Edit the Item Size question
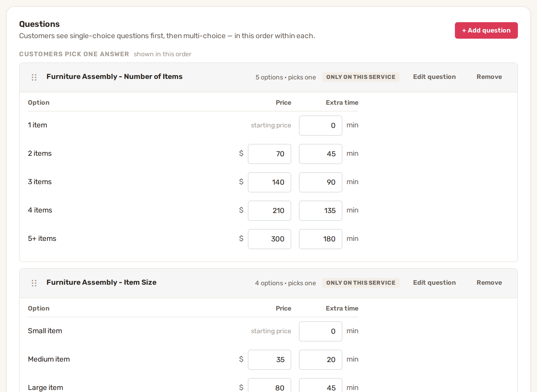This screenshot has height=392, width=537. [434, 283]
